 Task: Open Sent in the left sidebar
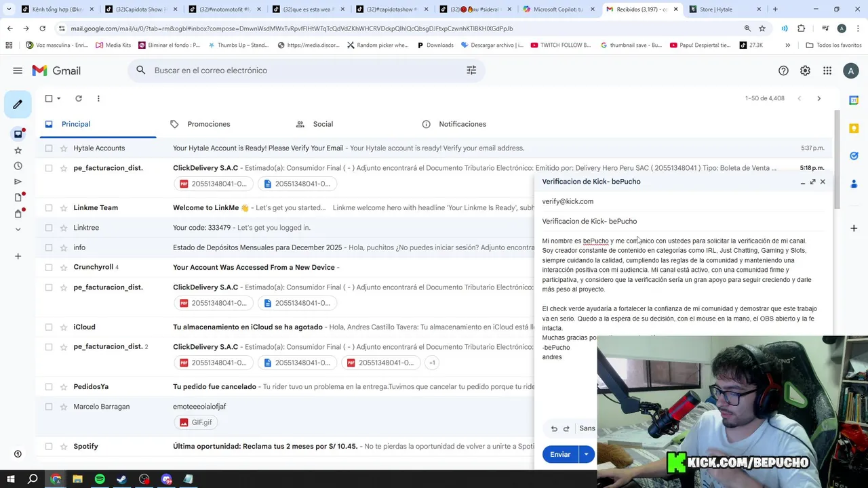(18, 182)
